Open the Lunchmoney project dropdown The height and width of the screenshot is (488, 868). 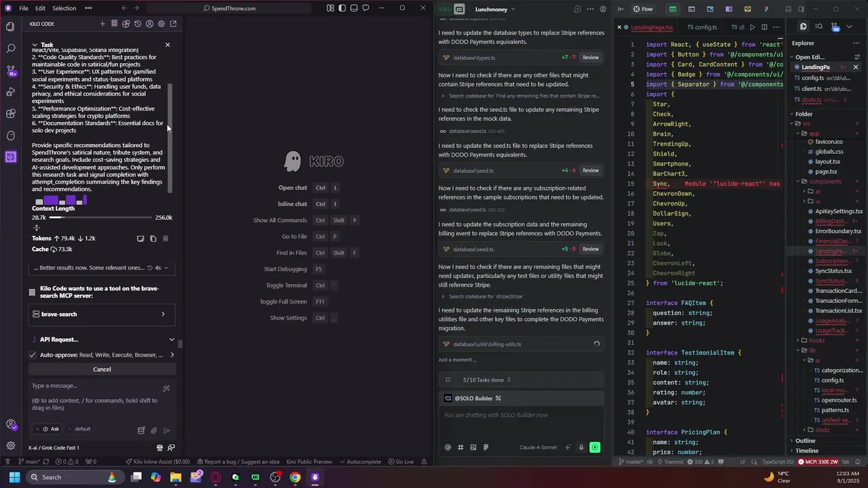[x=495, y=9]
